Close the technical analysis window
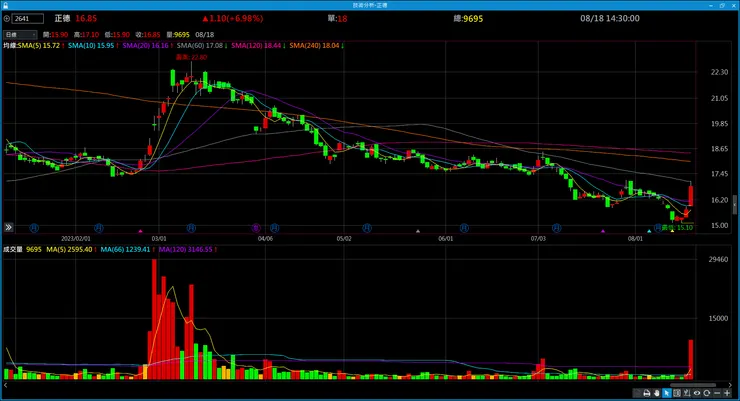 733,5
